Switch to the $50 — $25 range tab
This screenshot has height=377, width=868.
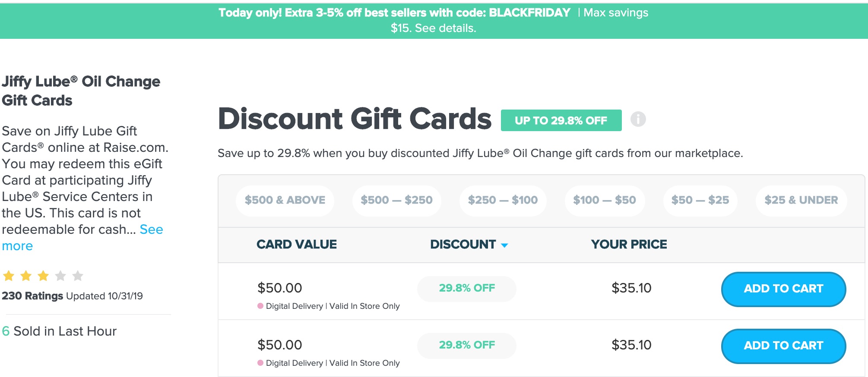[700, 200]
